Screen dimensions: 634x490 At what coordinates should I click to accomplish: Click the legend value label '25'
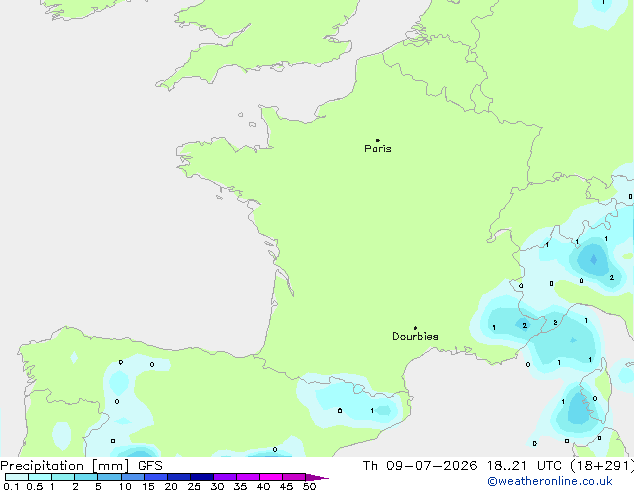click(194, 486)
